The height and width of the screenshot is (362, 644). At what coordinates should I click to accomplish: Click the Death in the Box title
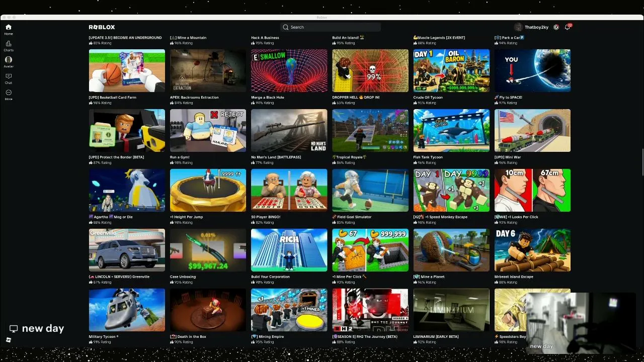click(x=188, y=337)
